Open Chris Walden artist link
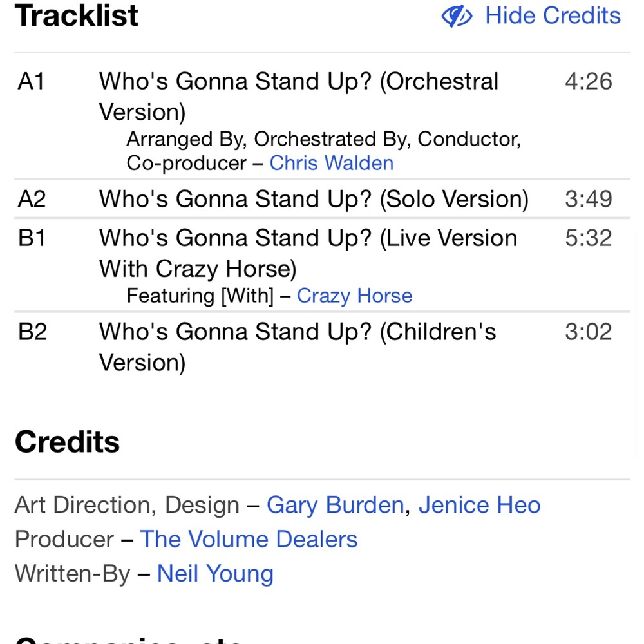644x644 pixels. point(332,163)
